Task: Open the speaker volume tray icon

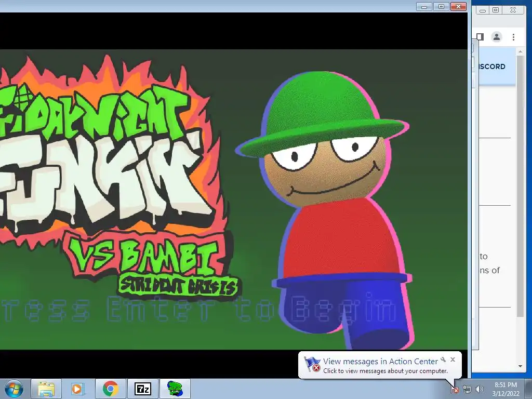Action: (480, 390)
